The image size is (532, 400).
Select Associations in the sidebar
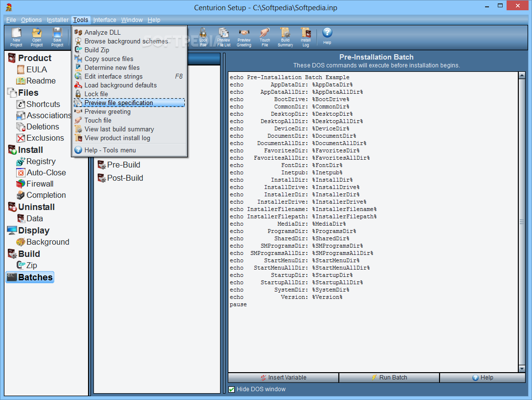tap(44, 116)
